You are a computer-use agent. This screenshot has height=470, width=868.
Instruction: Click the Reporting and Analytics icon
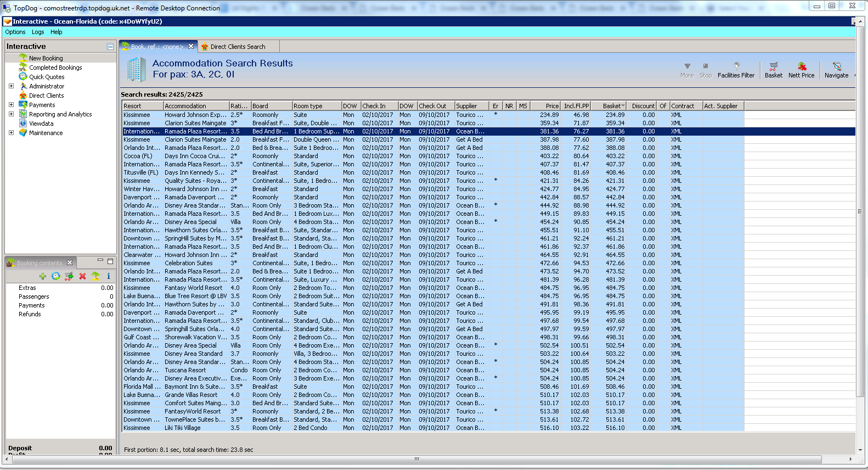(23, 114)
